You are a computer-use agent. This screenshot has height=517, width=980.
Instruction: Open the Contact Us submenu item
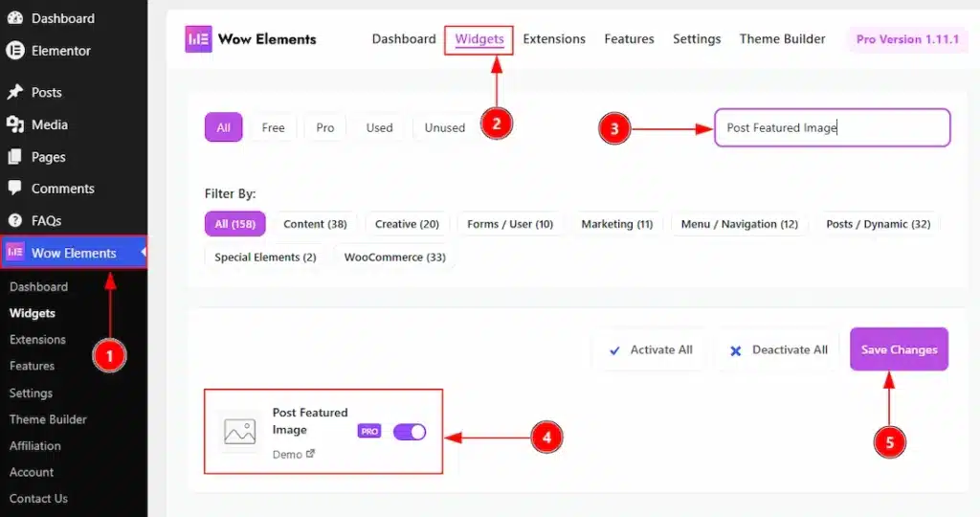(38, 498)
